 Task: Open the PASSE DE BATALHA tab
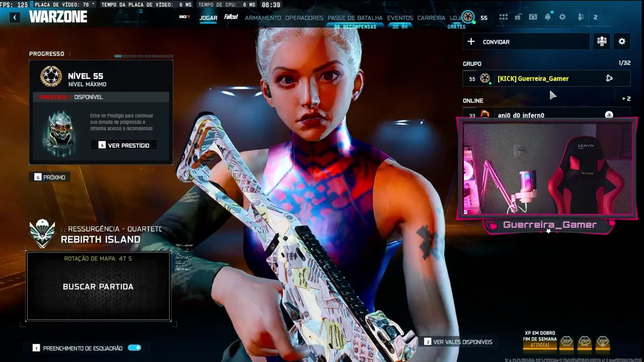tap(355, 18)
